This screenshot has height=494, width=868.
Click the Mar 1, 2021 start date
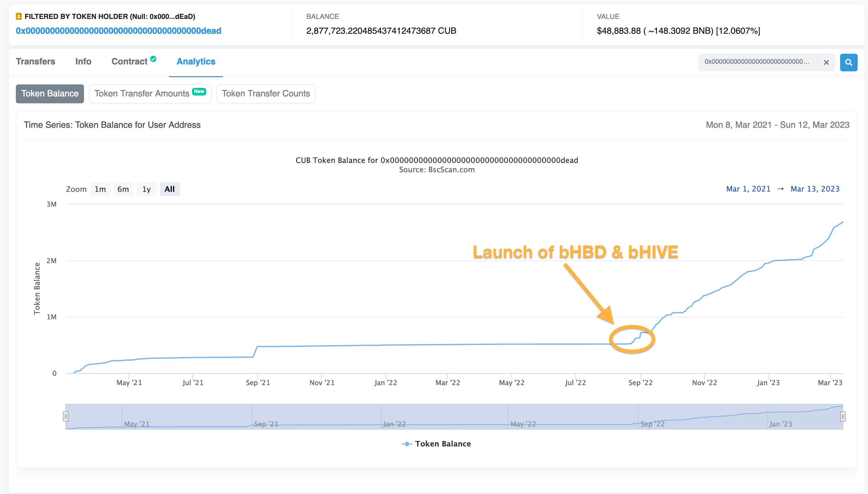click(x=748, y=189)
